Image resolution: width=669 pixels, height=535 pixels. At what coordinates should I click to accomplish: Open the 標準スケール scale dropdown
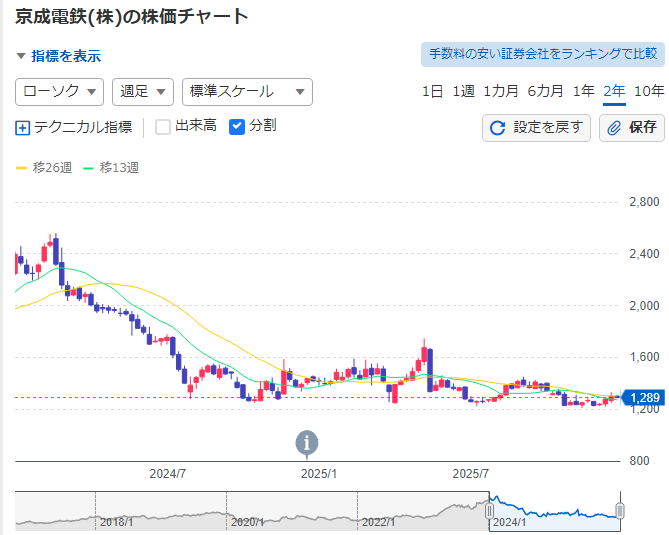[x=247, y=92]
